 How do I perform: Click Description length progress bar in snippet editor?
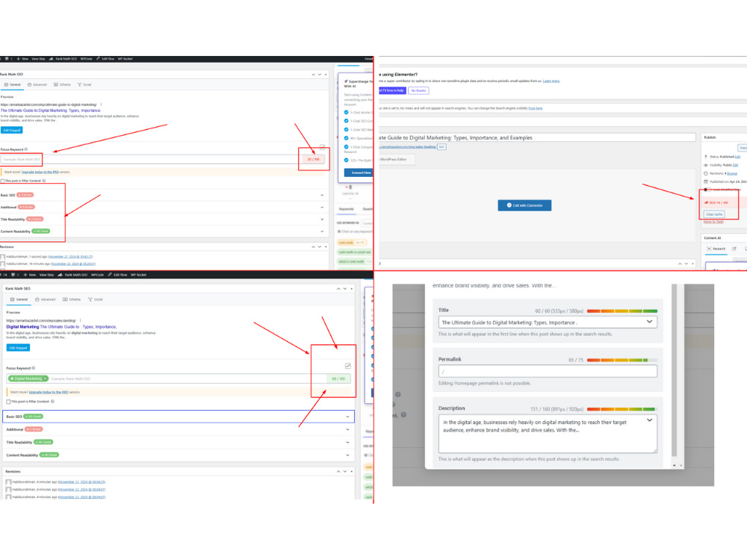point(622,409)
